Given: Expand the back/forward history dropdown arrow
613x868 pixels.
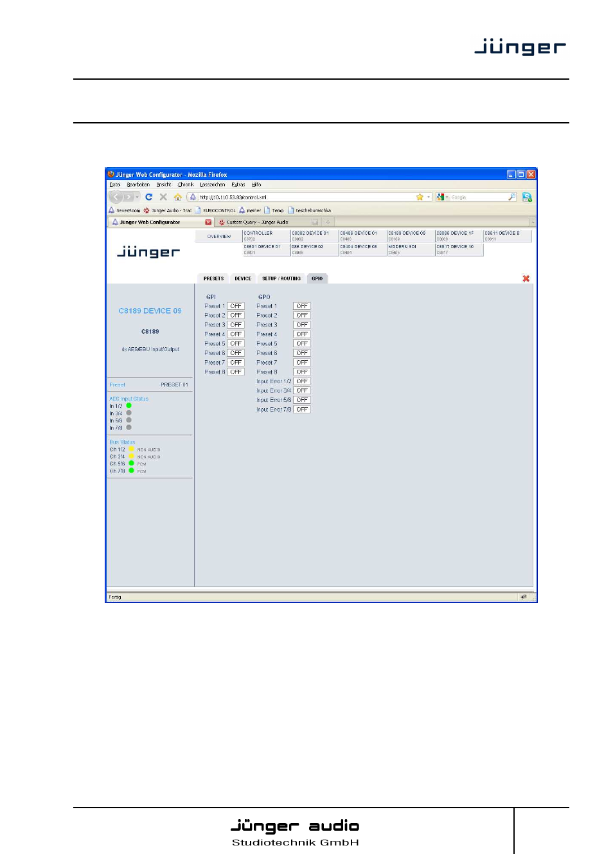Looking at the screenshot, I should click(138, 197).
